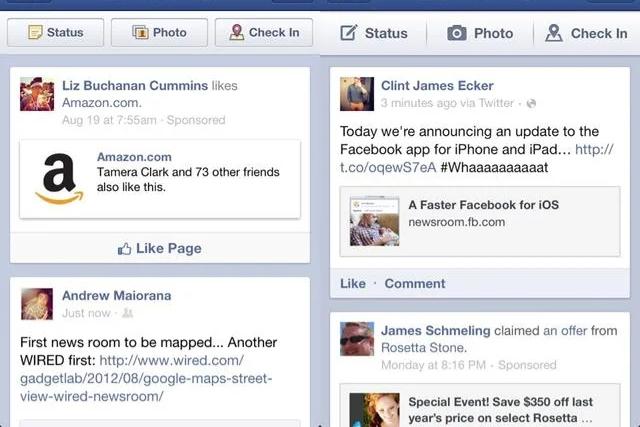Open the wired.com street view link
Image resolution: width=640 pixels, height=427 pixels.
146,378
